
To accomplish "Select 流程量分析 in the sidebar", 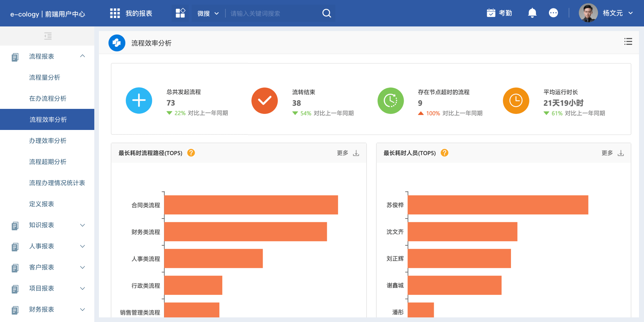I will coord(44,77).
